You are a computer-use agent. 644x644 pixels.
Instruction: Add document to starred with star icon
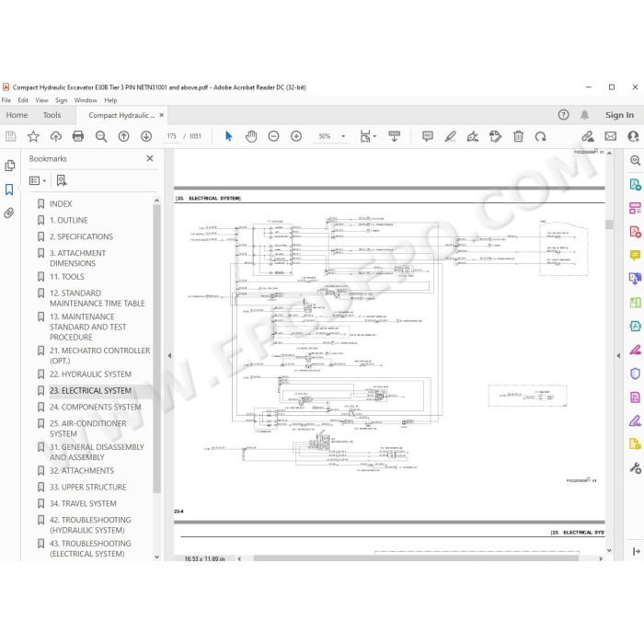click(x=33, y=136)
